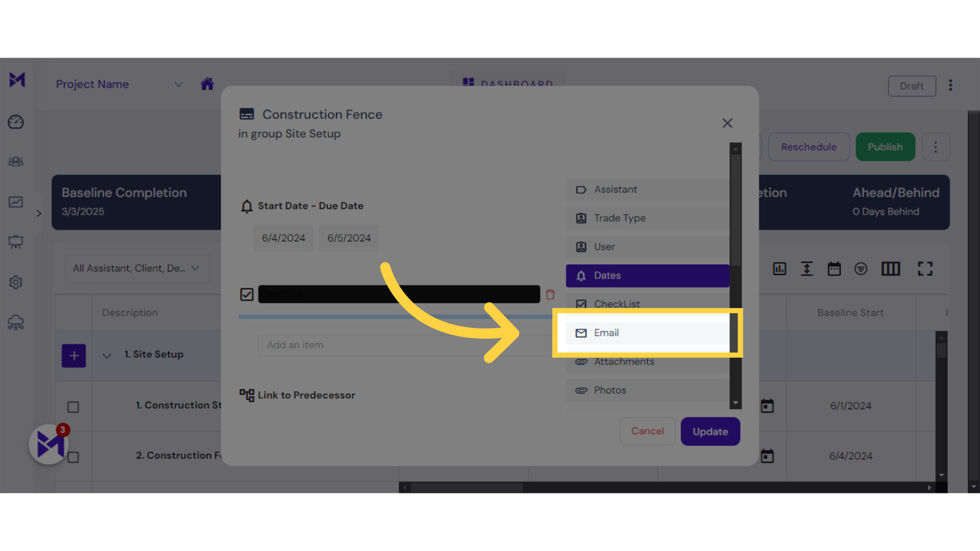
Task: Click the CheckList icon in sidebar
Action: tap(580, 304)
